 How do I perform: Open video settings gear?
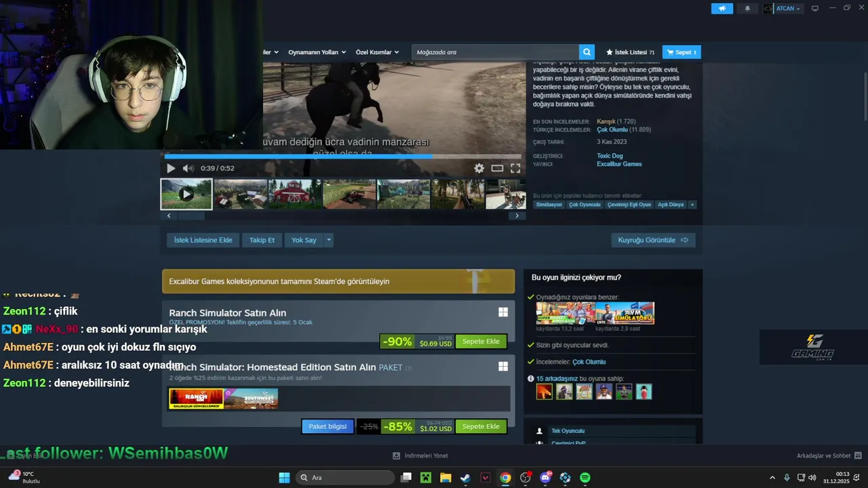tap(479, 168)
